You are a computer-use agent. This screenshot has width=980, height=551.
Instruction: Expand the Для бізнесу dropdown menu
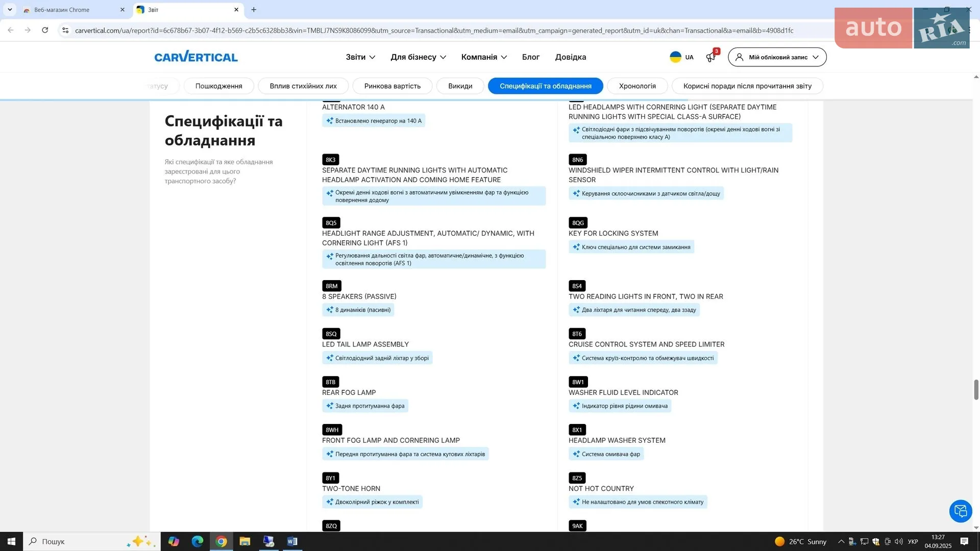pyautogui.click(x=418, y=57)
